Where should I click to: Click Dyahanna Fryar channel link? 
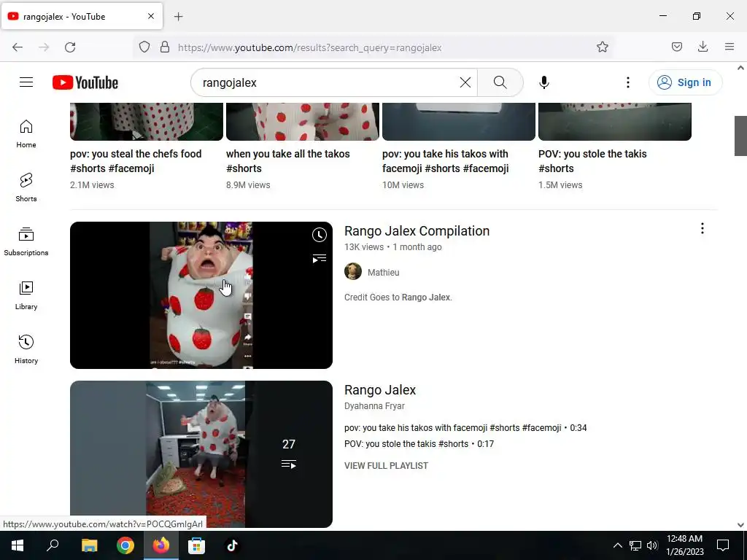374,405
